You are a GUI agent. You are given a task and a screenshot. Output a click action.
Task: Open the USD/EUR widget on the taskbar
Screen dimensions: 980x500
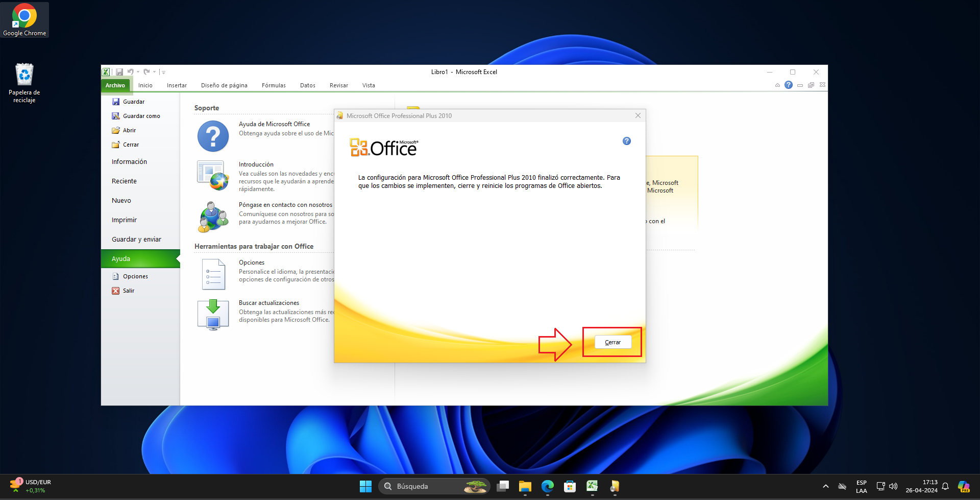pyautogui.click(x=31, y=486)
